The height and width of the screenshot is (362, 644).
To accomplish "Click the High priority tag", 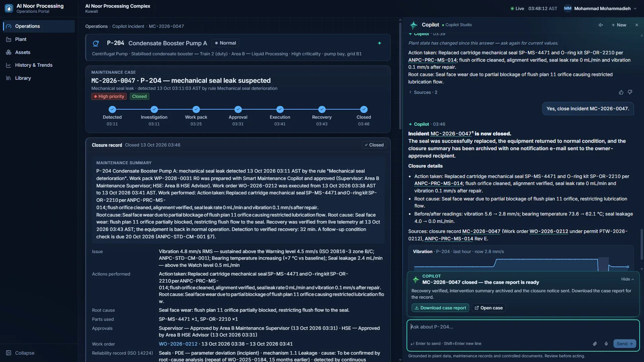I will [109, 97].
